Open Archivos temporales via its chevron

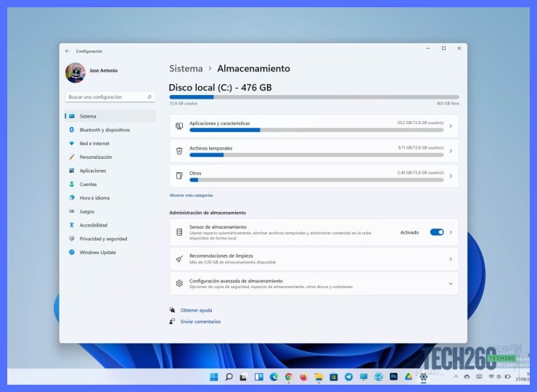(x=451, y=151)
